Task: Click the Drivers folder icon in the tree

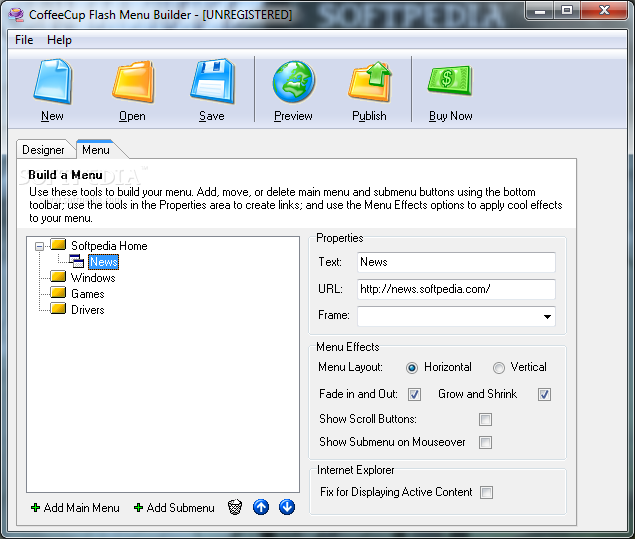Action: [58, 309]
